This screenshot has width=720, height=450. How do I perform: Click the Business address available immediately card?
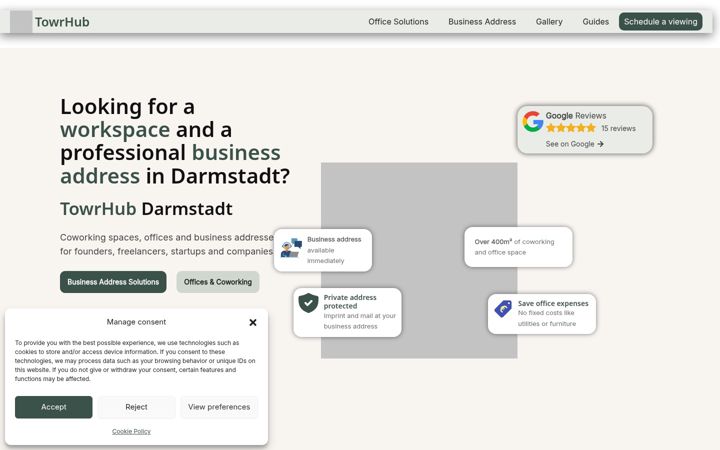[323, 250]
